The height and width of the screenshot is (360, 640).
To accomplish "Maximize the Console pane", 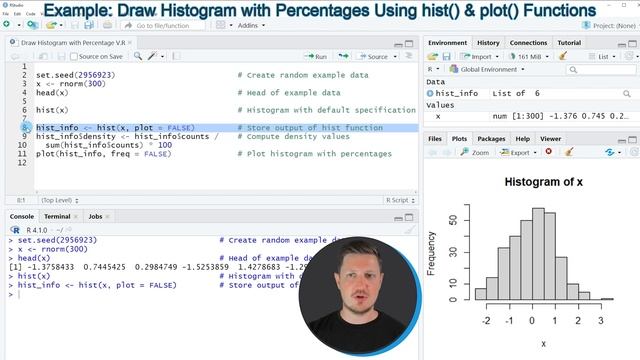I will pyautogui.click(x=409, y=217).
